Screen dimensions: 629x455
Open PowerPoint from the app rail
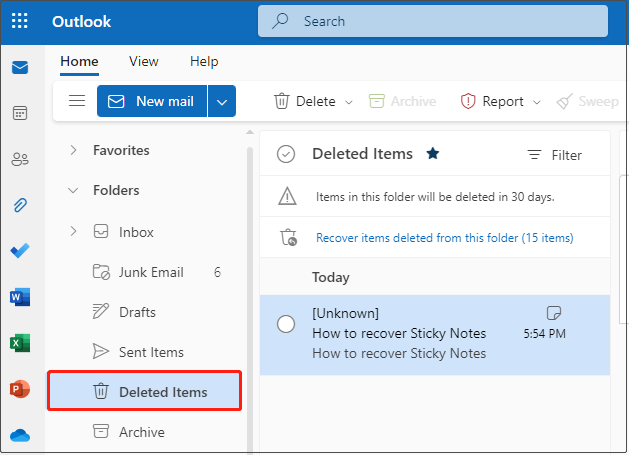[20, 389]
